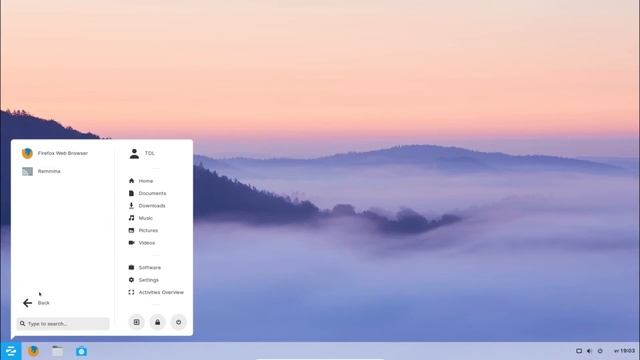Focus the 'Type to search...' field
The width and height of the screenshot is (640, 360).
click(63, 324)
